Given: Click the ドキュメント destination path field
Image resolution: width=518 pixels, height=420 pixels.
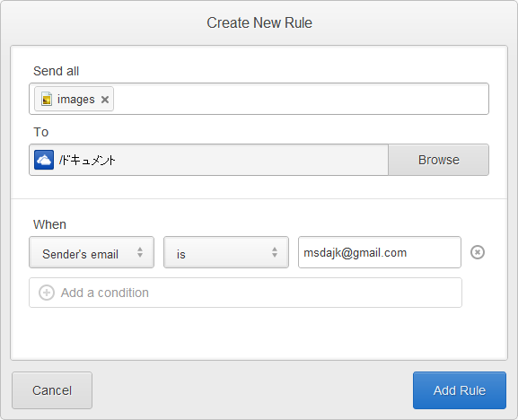Looking at the screenshot, I should pyautogui.click(x=209, y=160).
